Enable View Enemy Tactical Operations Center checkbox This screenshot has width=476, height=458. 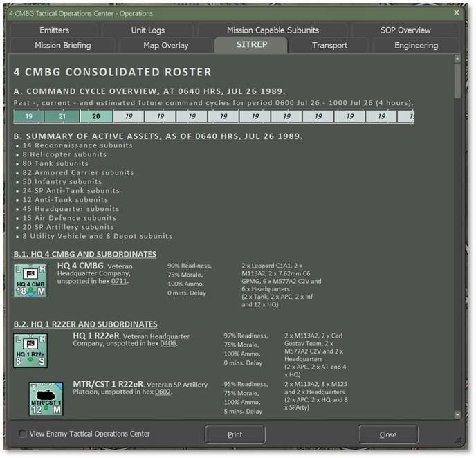[23, 434]
